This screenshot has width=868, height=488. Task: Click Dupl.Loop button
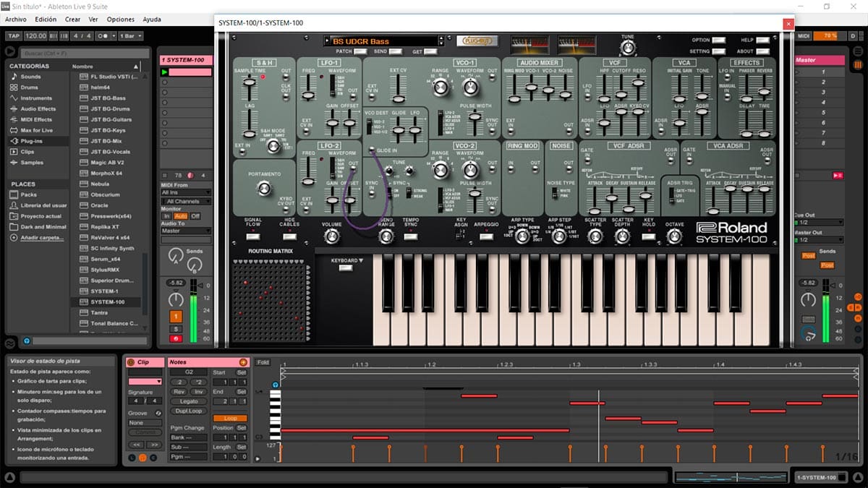click(x=189, y=411)
